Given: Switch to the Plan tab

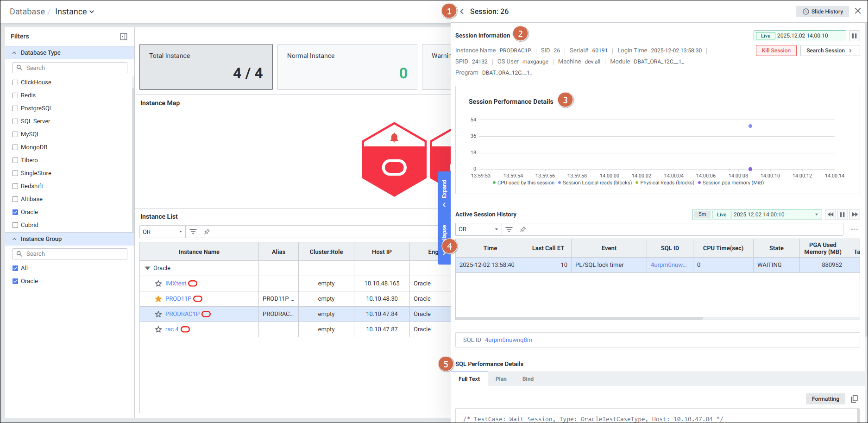Looking at the screenshot, I should pyautogui.click(x=501, y=379).
